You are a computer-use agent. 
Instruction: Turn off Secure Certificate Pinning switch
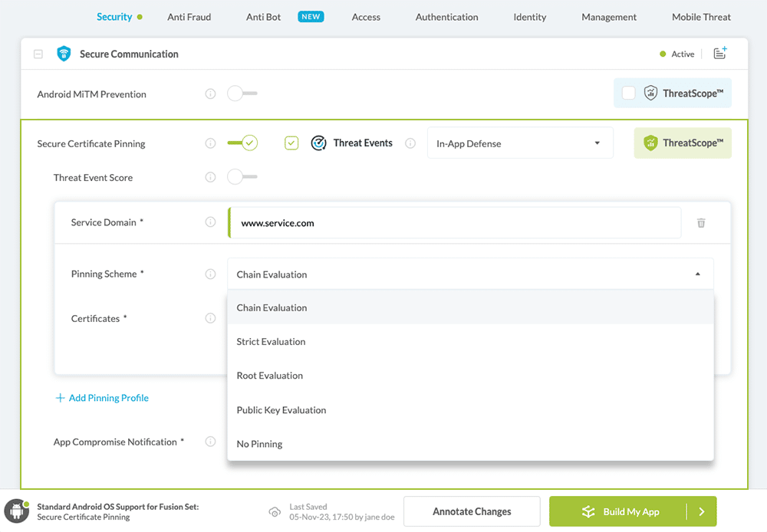point(242,143)
